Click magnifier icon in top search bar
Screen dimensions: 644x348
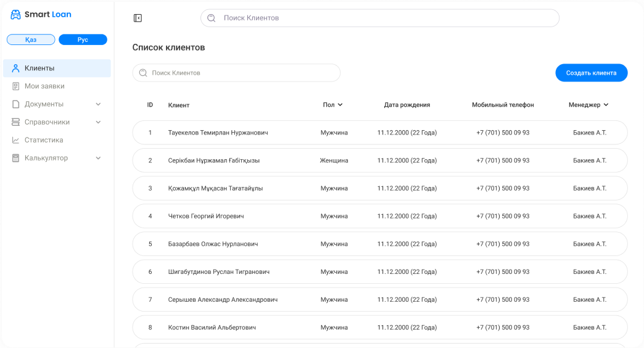[211, 18]
